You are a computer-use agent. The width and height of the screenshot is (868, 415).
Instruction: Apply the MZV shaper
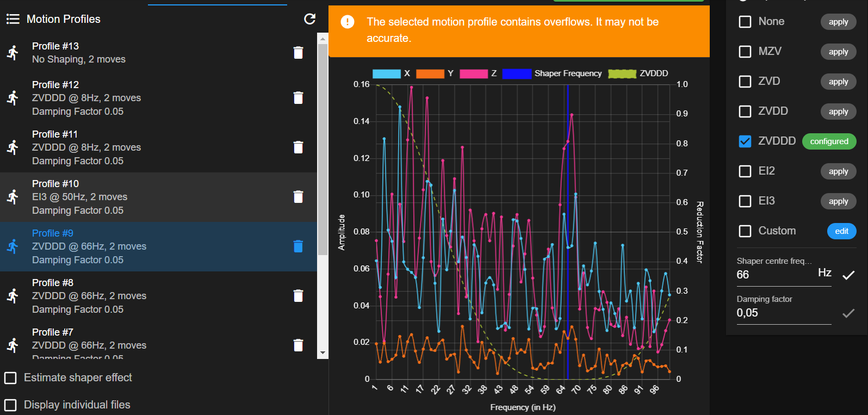pos(838,52)
